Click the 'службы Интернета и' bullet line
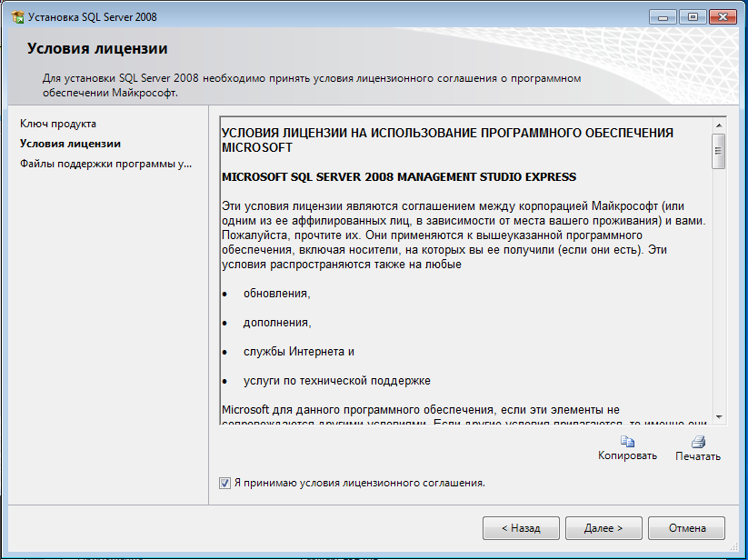The image size is (748, 560). (x=299, y=352)
